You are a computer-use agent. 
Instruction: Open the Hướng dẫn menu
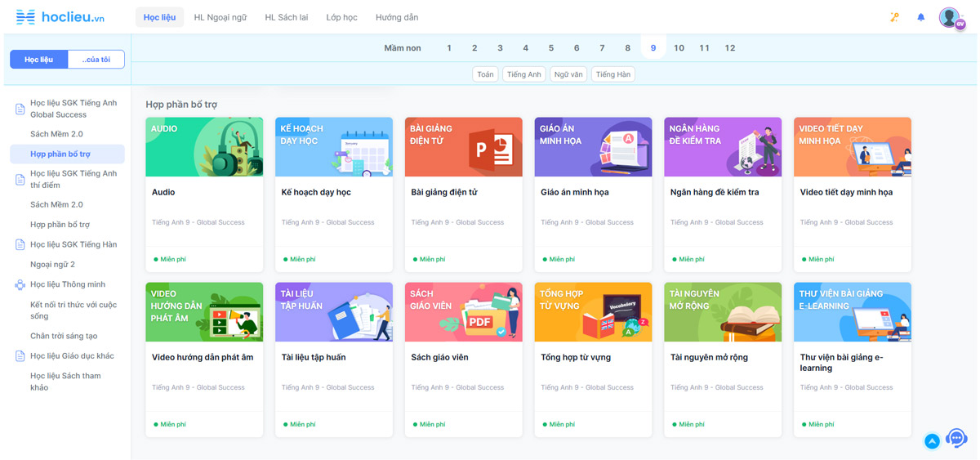tap(397, 17)
